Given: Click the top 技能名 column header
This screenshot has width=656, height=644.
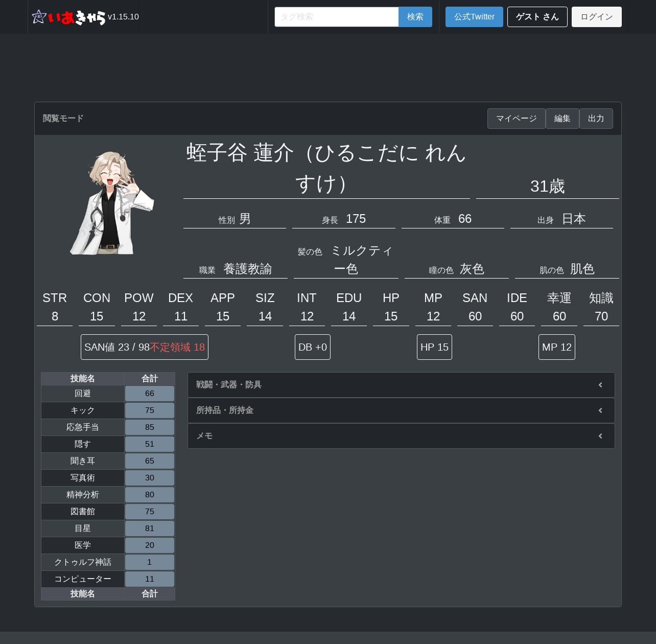Looking at the screenshot, I should [83, 379].
